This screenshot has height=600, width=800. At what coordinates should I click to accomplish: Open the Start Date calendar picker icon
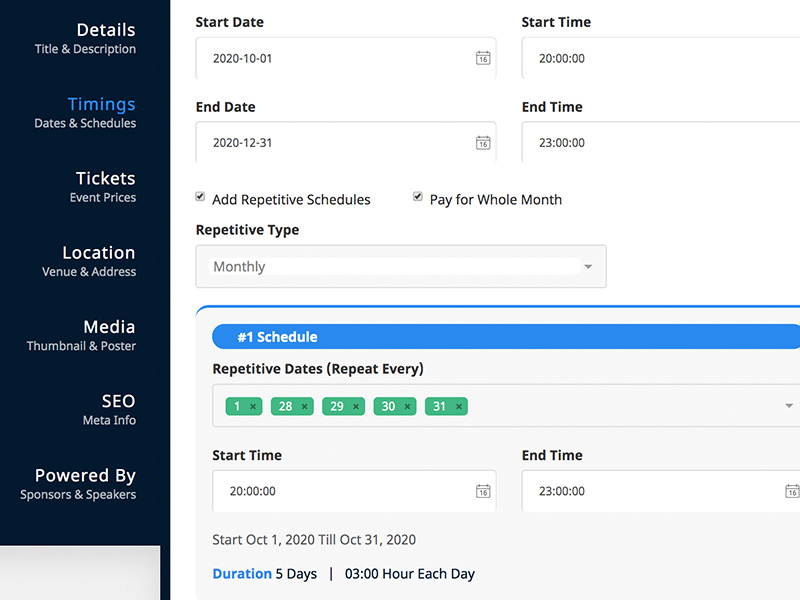pyautogui.click(x=483, y=58)
